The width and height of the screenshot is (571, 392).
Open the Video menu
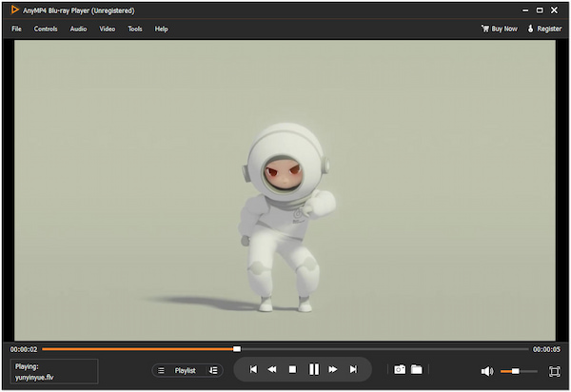(107, 29)
